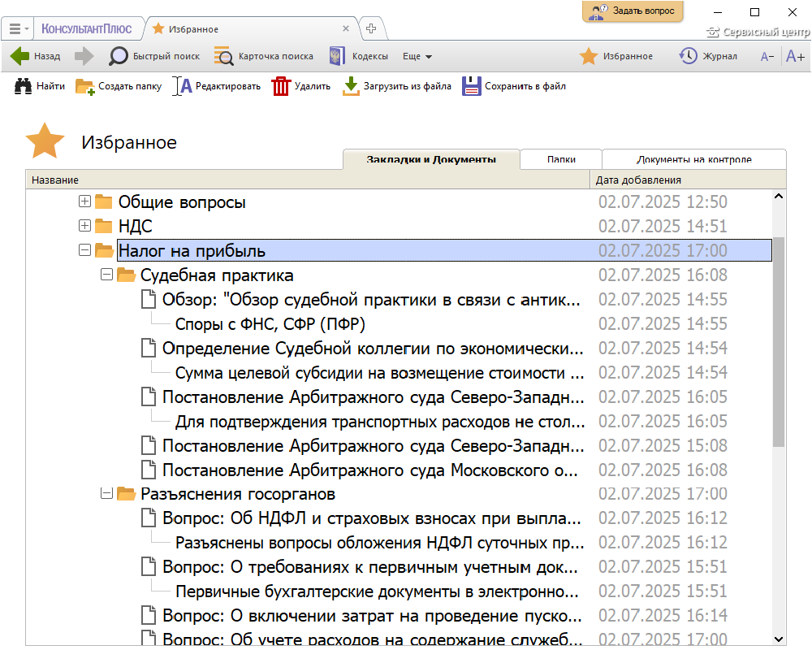Click the Save to file diskette icon

472,86
